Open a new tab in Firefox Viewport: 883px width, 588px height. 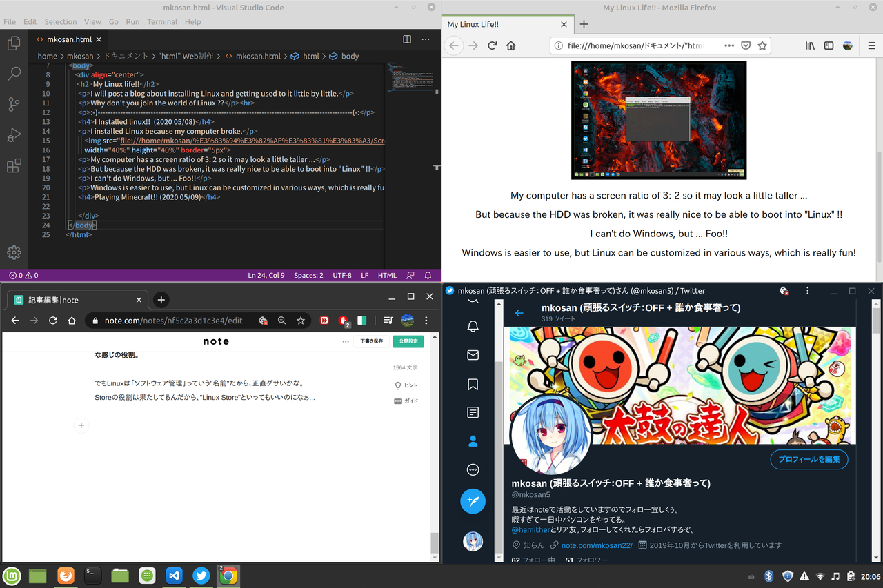coord(584,24)
